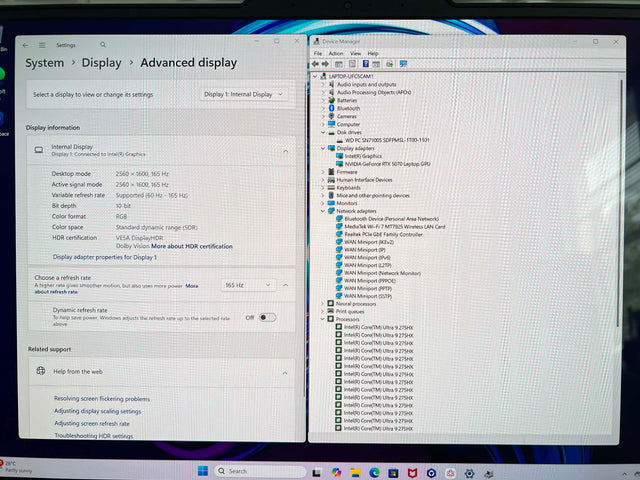The image size is (640, 480).
Task: Open Settings gear icon on the taskbar
Action: click(x=469, y=473)
